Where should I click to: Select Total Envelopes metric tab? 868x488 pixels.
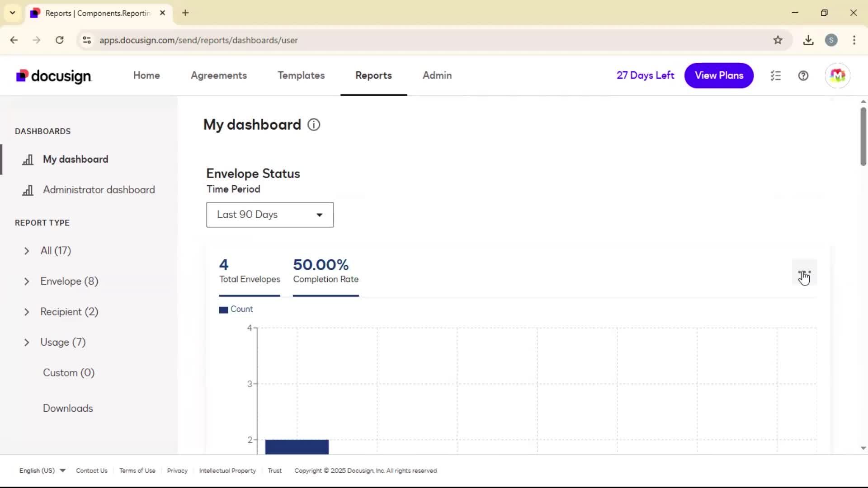click(250, 277)
